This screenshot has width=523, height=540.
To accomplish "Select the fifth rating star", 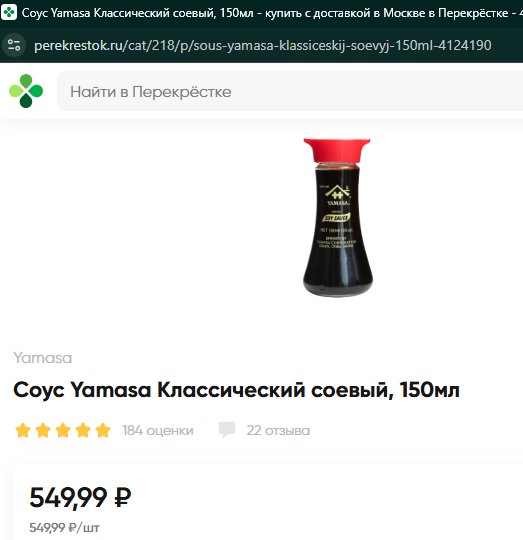I will tap(103, 430).
